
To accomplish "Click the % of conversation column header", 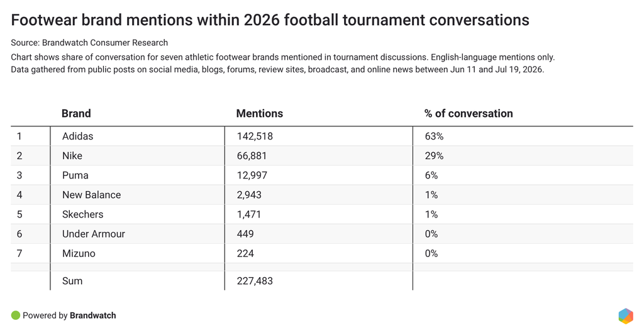I will pos(469,113).
